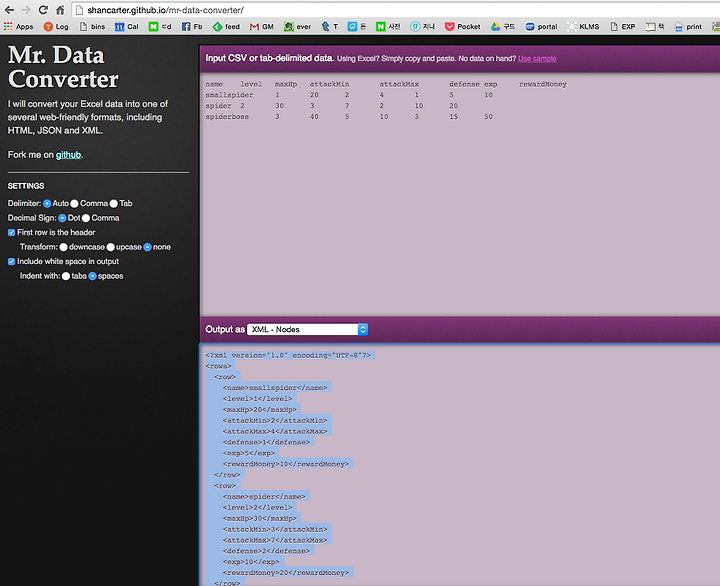Choose Dot as decimal sign
720x586 pixels.
(x=62, y=218)
